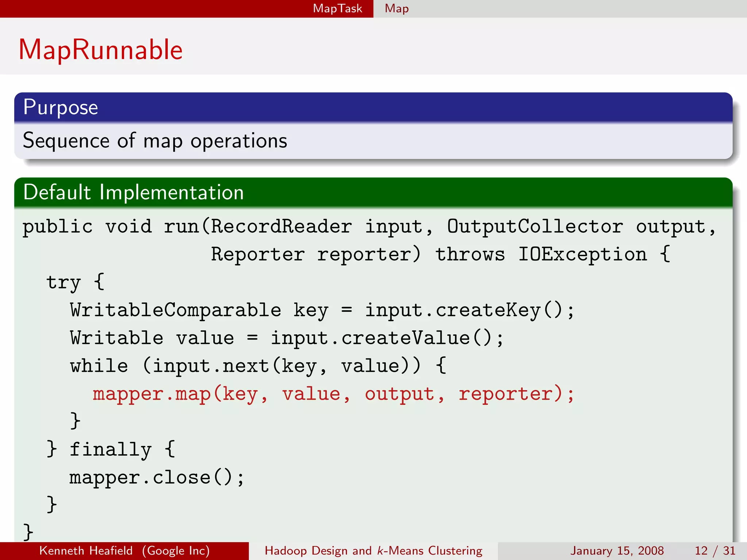Click the 'while (input.next(key, value)) {' line
The image size is (747, 560).
[258, 366]
